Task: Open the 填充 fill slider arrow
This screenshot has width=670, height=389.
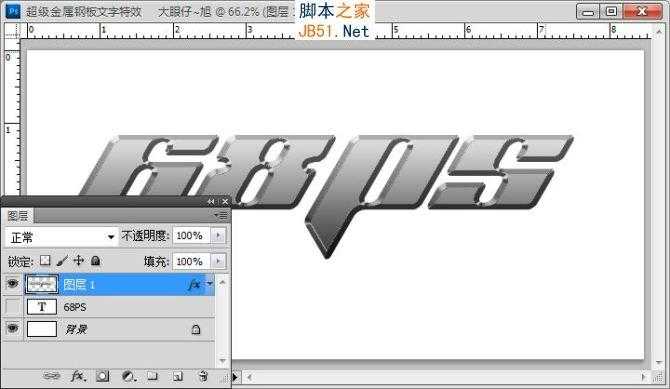Action: (218, 261)
